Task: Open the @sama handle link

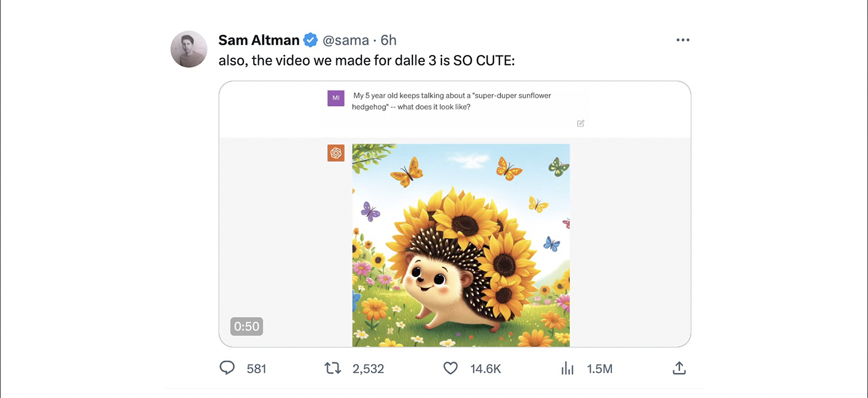Action: pyautogui.click(x=346, y=40)
